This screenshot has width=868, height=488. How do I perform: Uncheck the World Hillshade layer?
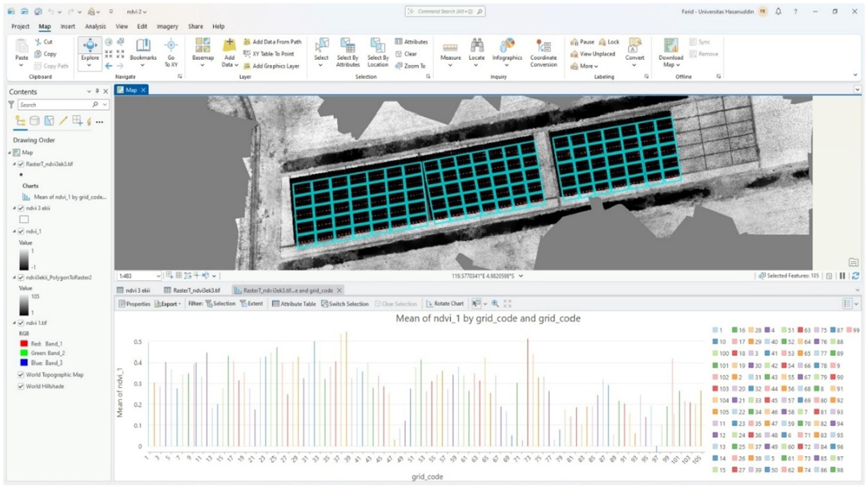21,386
